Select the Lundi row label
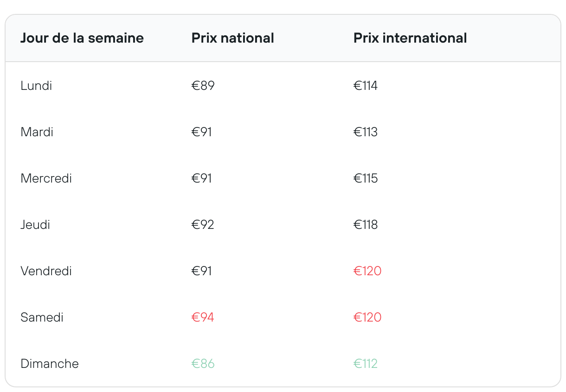Image resolution: width=566 pixels, height=392 pixels. pos(36,86)
